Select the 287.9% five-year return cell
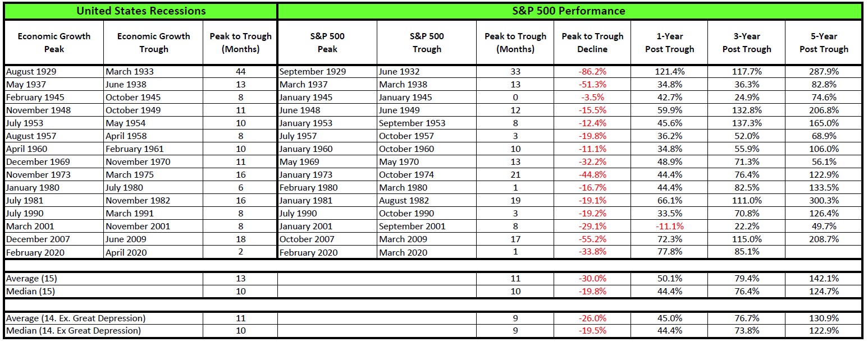Image resolution: width=868 pixels, height=342 pixels. 824,72
